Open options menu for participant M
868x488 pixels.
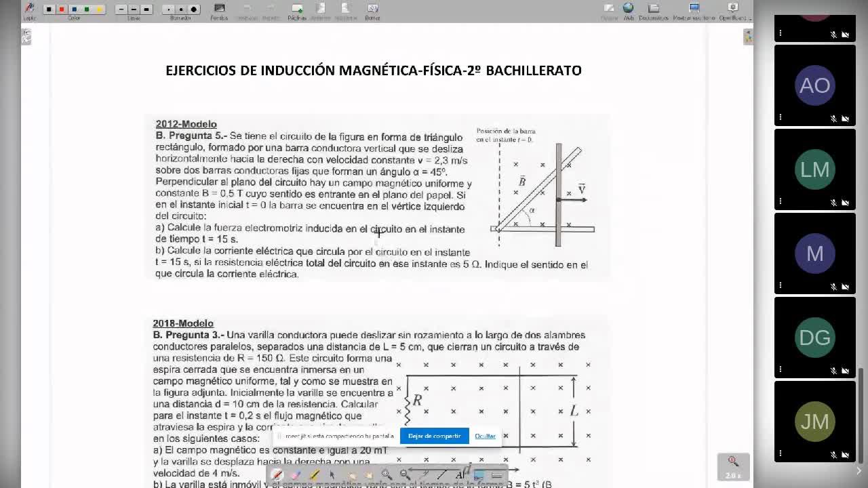[x=781, y=285]
